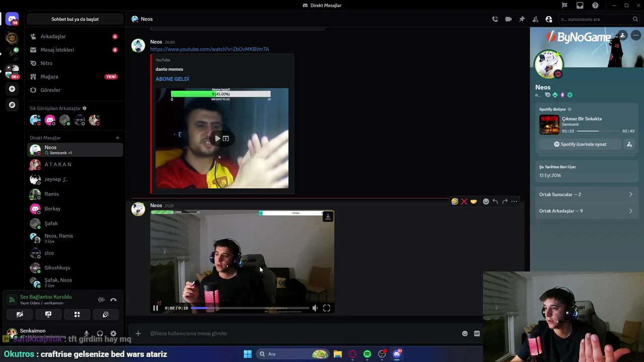Open Discord help
This screenshot has width=644, height=362.
point(596,6)
